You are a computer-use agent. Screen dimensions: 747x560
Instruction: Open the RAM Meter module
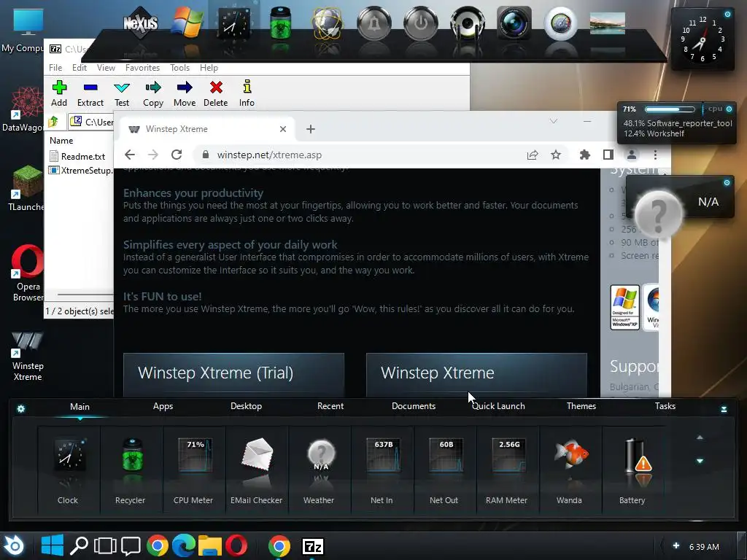click(x=506, y=470)
